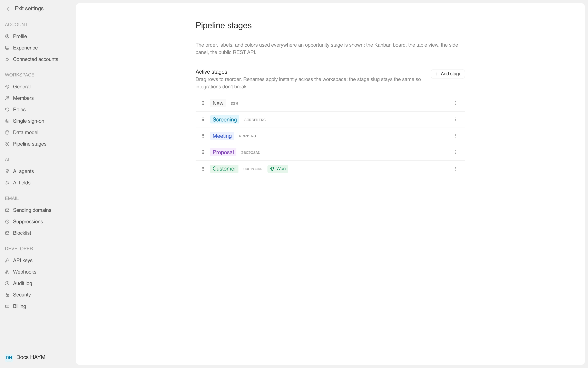Screen dimensions: 588x368
Task: Click the Data model database icon
Action: [x=7, y=132]
